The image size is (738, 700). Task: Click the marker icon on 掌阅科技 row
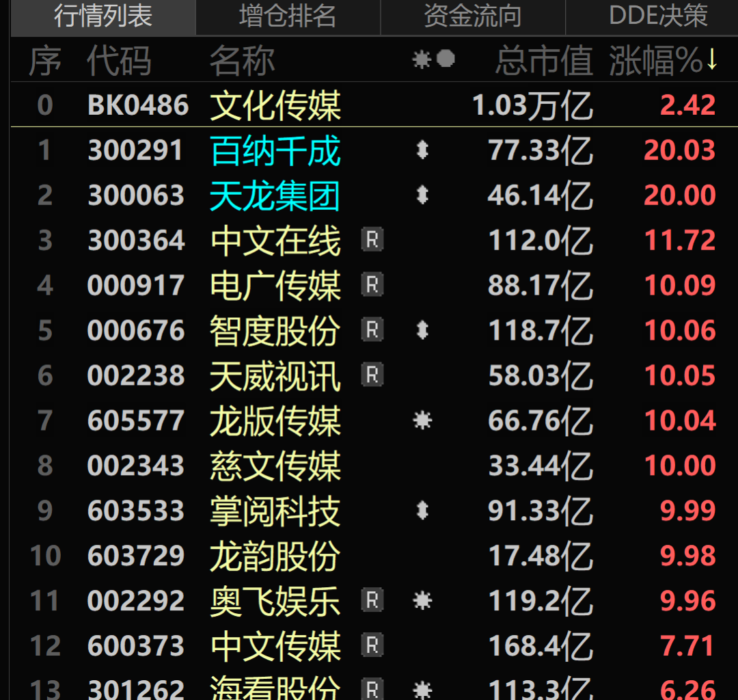point(422,510)
